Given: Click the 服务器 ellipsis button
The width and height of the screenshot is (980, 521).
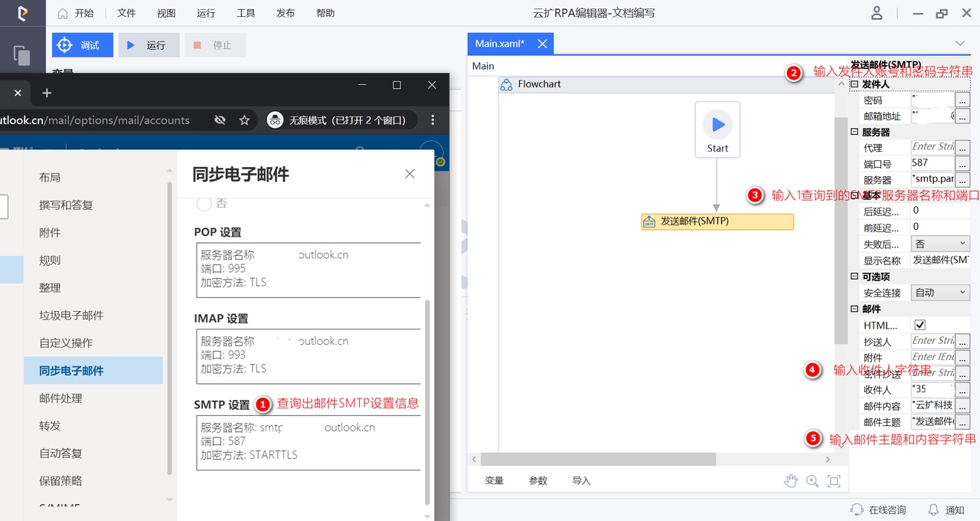Looking at the screenshot, I should pyautogui.click(x=962, y=179).
